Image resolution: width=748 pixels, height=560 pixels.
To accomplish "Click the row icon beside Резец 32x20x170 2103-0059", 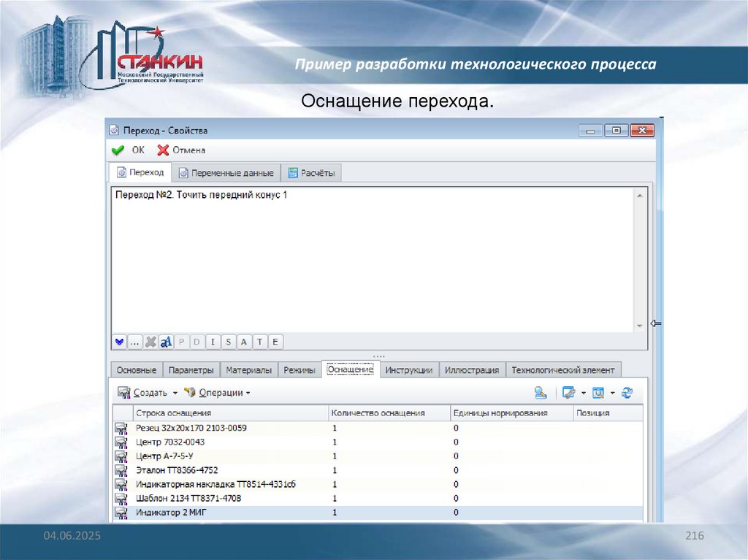I will 121,429.
